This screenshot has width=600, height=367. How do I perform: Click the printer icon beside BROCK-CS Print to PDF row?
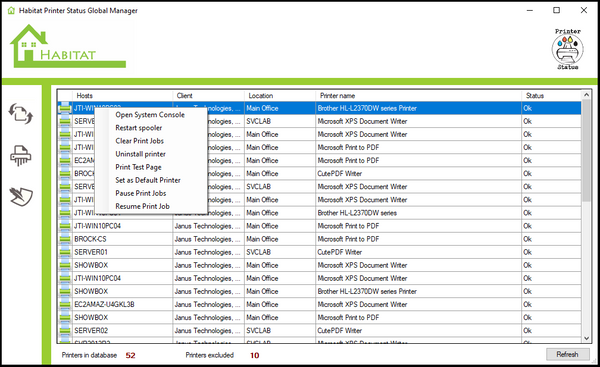coord(65,239)
